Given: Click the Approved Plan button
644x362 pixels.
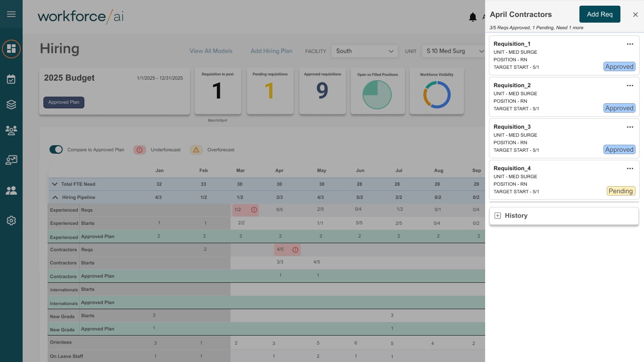Looking at the screenshot, I should (64, 102).
